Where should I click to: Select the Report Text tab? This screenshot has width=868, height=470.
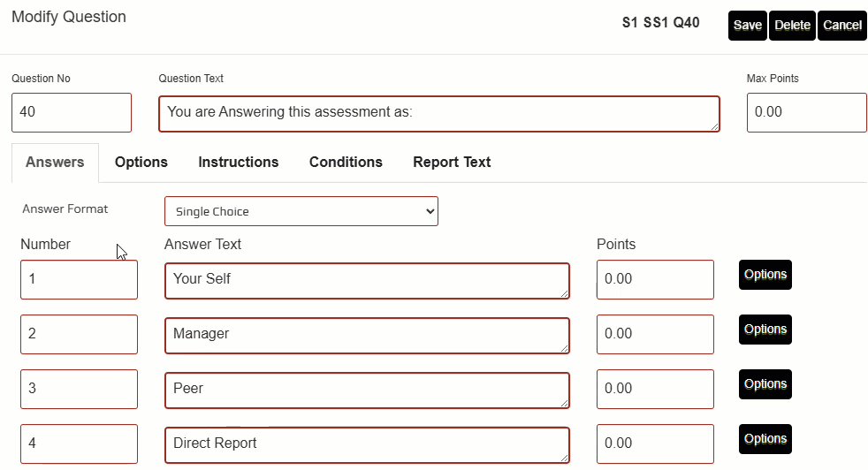452,163
